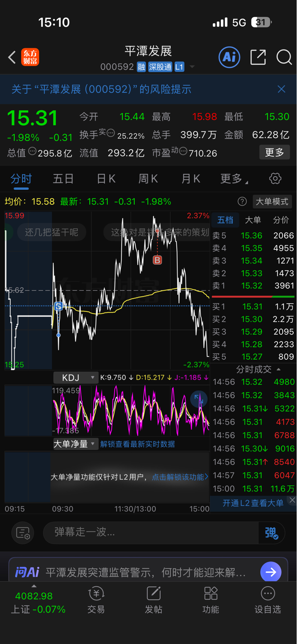Viewport: 297px width, 644px height.
Task: Tap 开通L2查看大单 link
Action: point(253,503)
